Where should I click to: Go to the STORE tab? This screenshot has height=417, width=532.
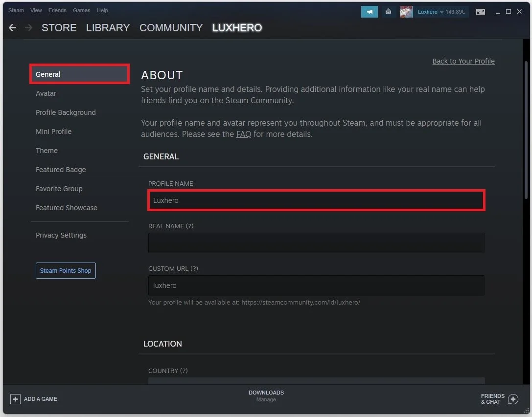tap(59, 27)
